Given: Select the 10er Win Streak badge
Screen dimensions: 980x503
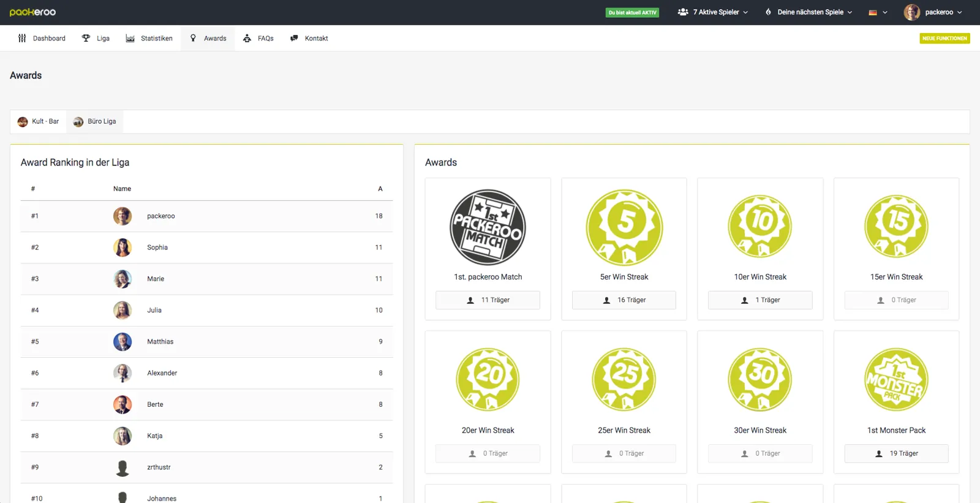Looking at the screenshot, I should [760, 226].
